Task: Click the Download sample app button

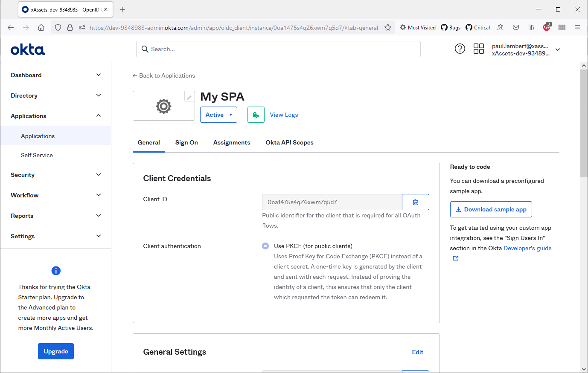Action: coord(491,209)
